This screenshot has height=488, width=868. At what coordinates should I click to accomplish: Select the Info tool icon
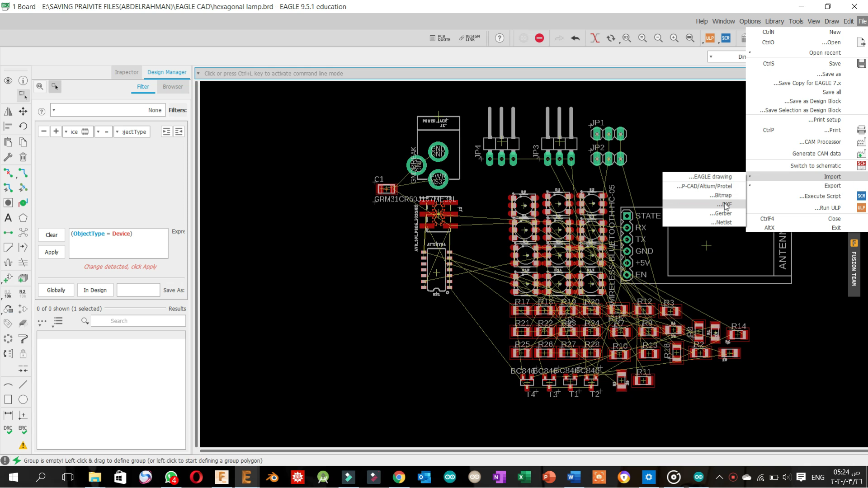coord(23,80)
